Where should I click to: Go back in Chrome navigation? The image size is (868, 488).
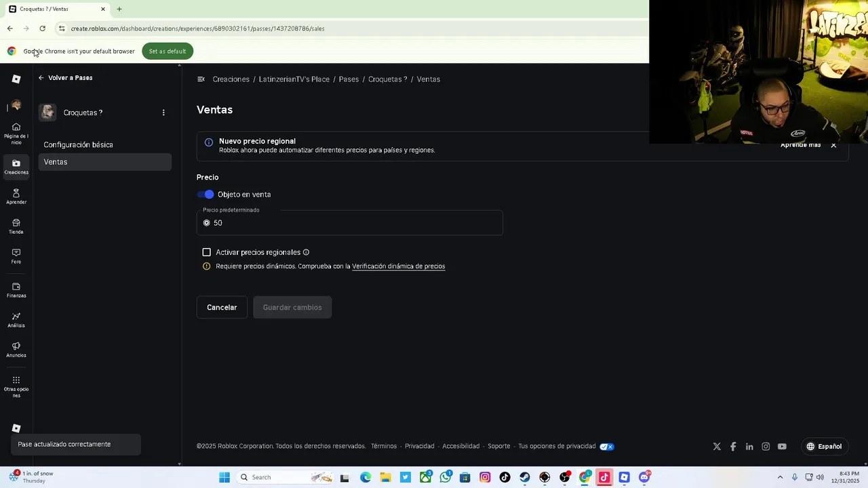[x=9, y=28]
